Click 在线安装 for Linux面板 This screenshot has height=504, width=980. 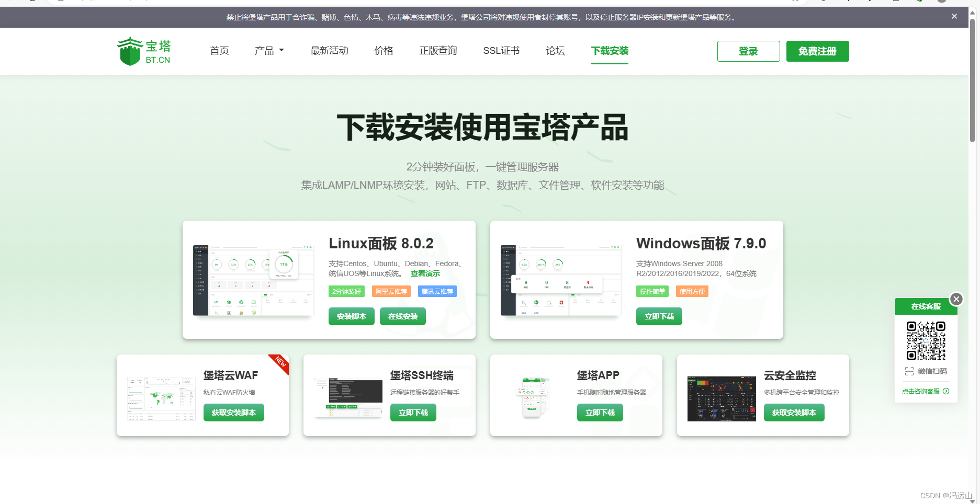click(x=403, y=316)
